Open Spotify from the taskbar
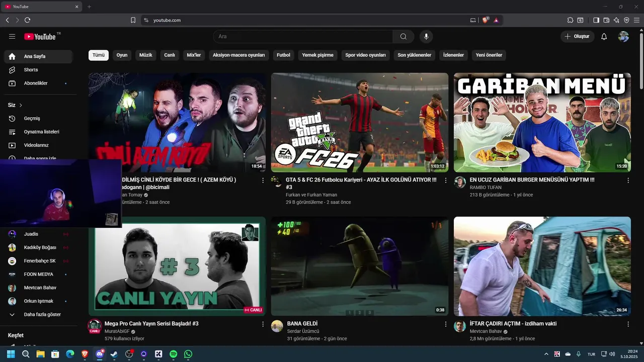Viewport: 644px width, 362px height. [x=174, y=354]
